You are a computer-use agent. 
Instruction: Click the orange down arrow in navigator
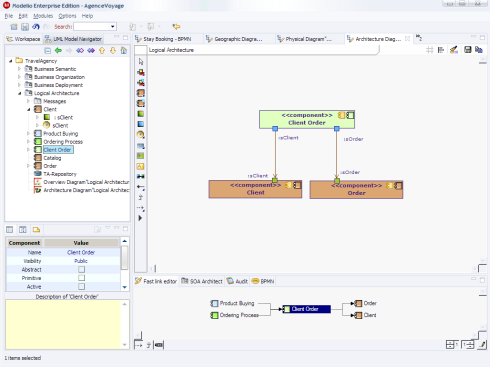click(x=113, y=50)
